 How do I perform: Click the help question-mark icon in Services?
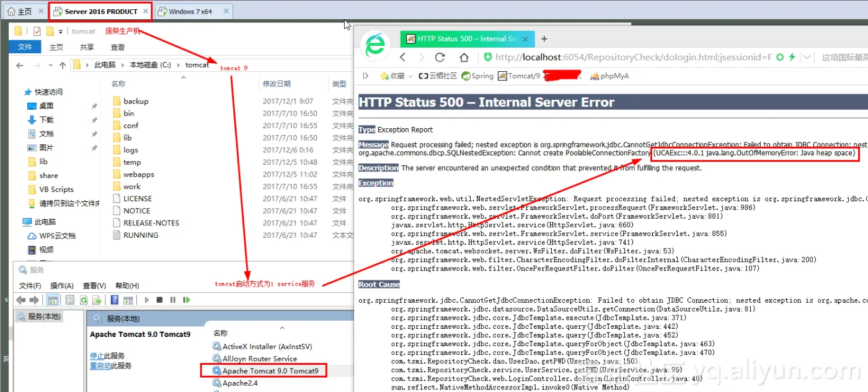point(114,300)
